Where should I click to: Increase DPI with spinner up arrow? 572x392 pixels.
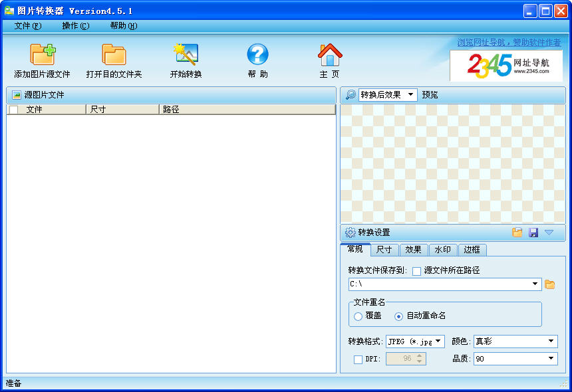pyautogui.click(x=420, y=355)
